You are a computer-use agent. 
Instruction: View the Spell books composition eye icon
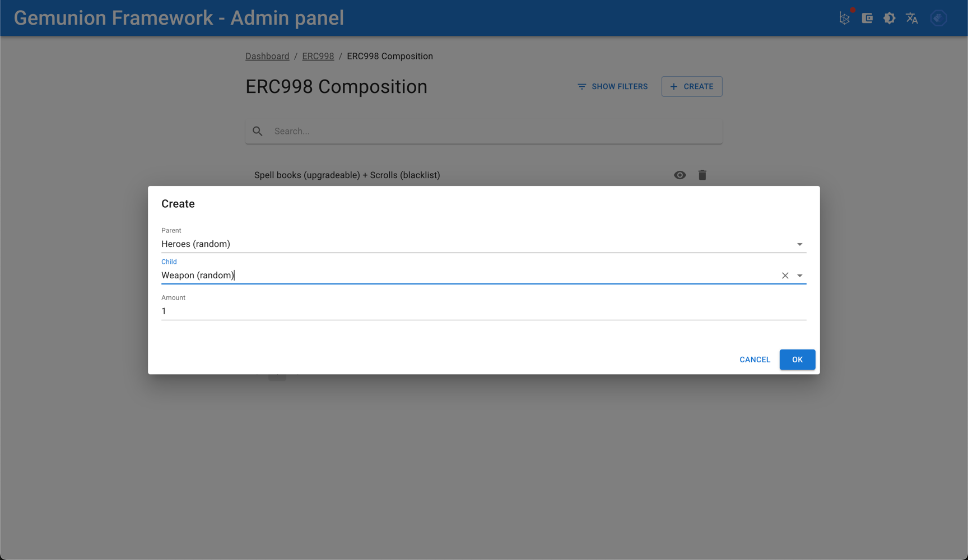pos(680,175)
